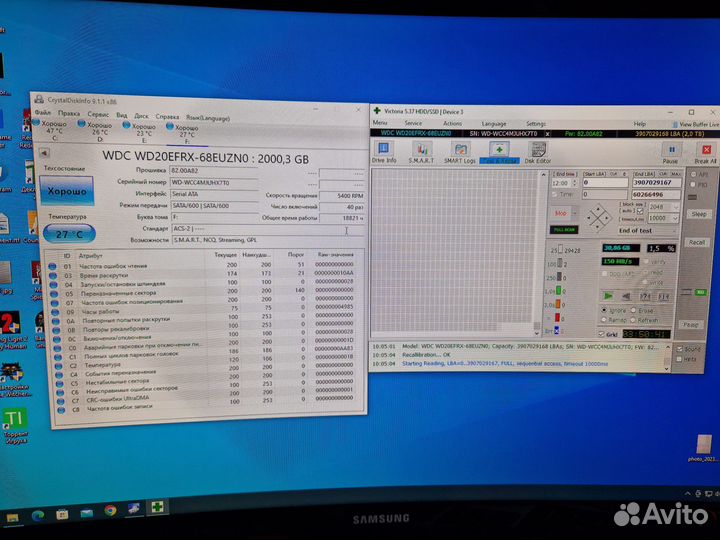Expand the arrow next to the Stop button
720x540 pixels.
(574, 214)
